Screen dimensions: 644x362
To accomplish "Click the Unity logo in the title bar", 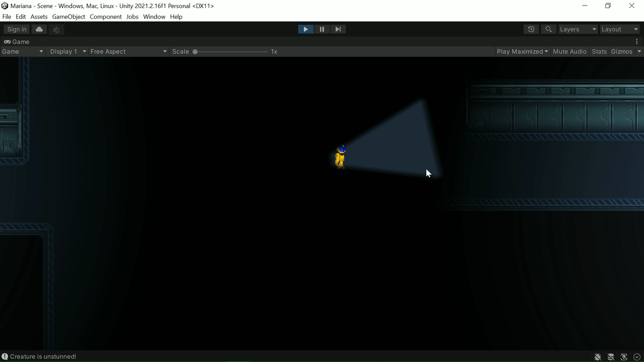I will coord(5,6).
